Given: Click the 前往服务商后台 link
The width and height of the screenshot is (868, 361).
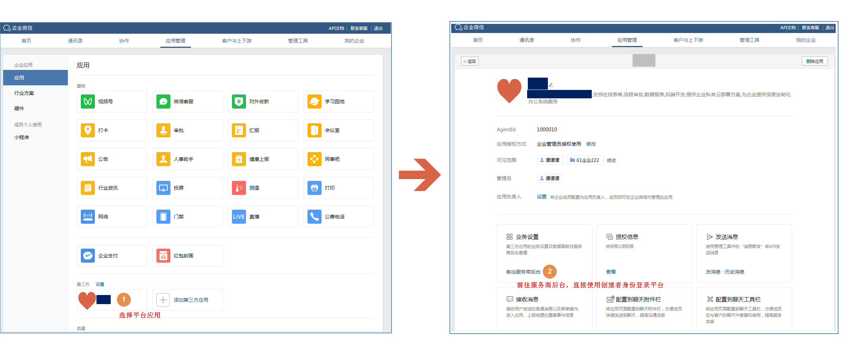Looking at the screenshot, I should pos(523,272).
